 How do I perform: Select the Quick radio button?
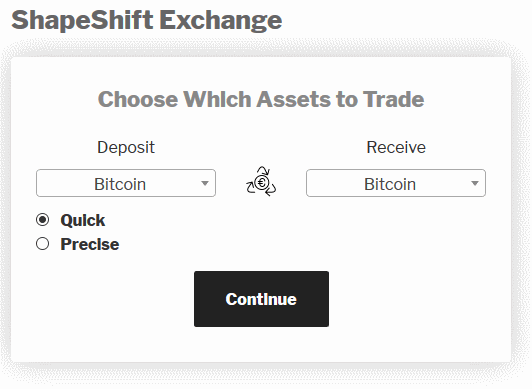point(42,220)
